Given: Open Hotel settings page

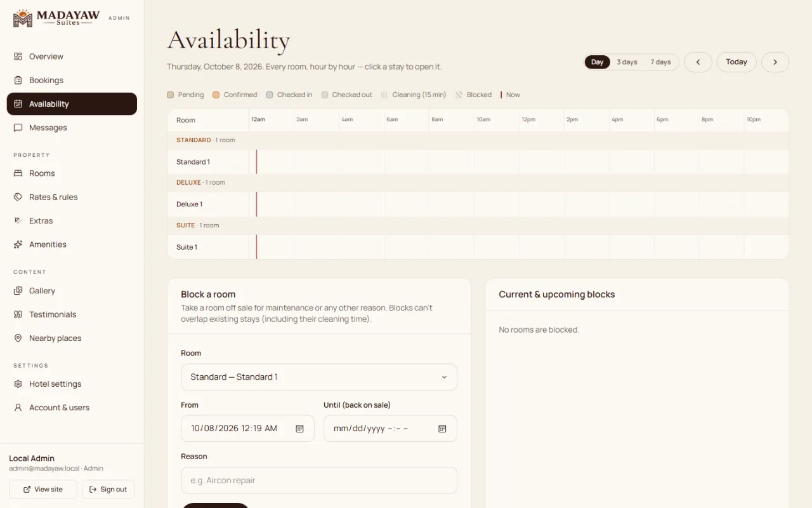Looking at the screenshot, I should 72,384.
